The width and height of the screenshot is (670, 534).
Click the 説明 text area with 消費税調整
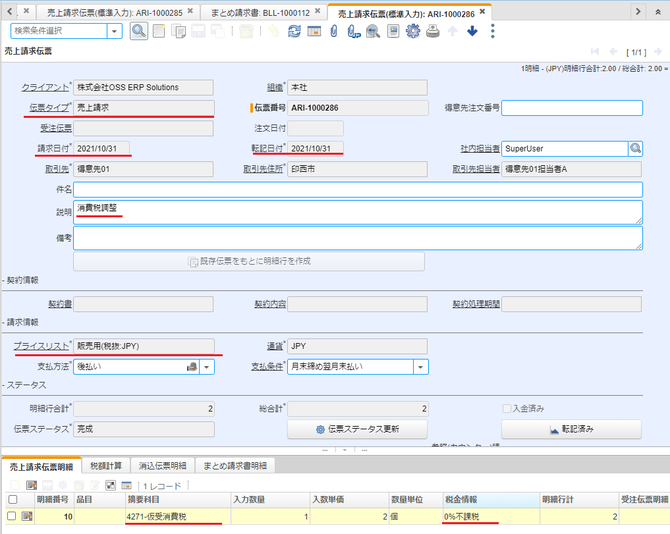tap(358, 212)
